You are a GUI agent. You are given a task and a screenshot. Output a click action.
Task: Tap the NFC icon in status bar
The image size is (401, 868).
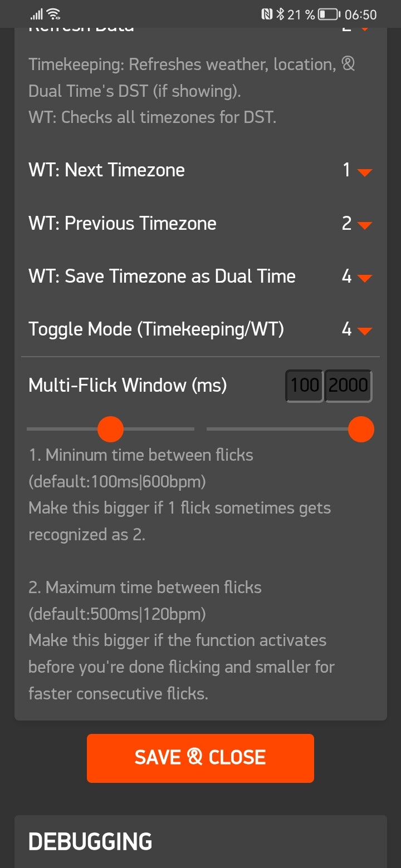click(267, 14)
